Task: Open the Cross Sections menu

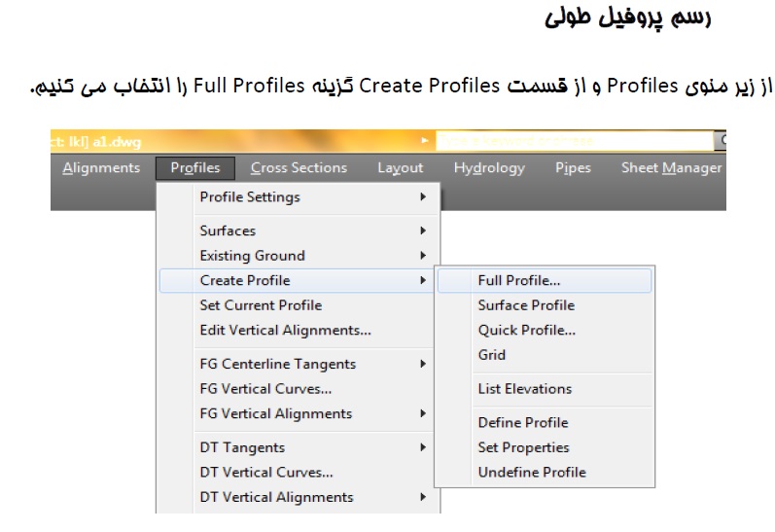Action: pyautogui.click(x=299, y=168)
